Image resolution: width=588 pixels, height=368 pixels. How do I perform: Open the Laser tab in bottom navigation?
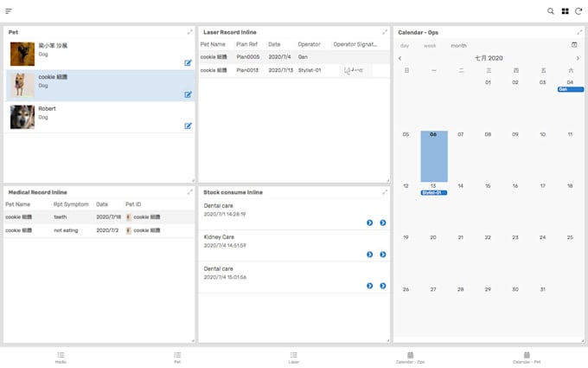tap(294, 358)
